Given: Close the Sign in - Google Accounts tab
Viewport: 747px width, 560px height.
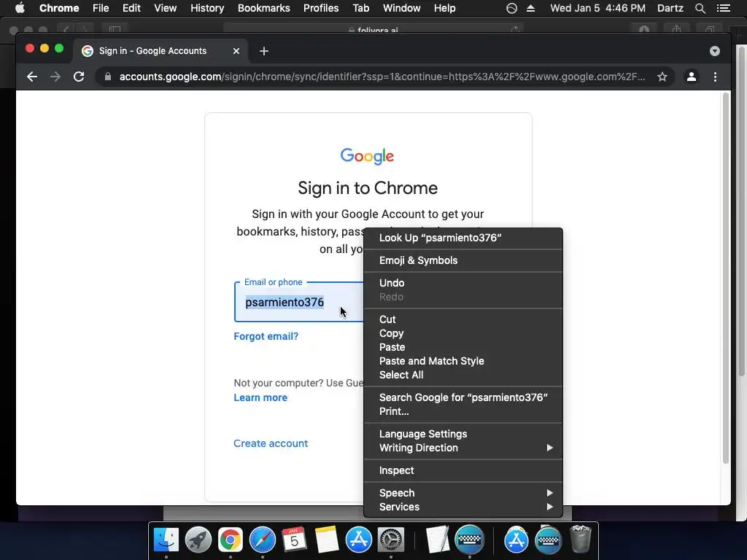Looking at the screenshot, I should click(x=236, y=51).
